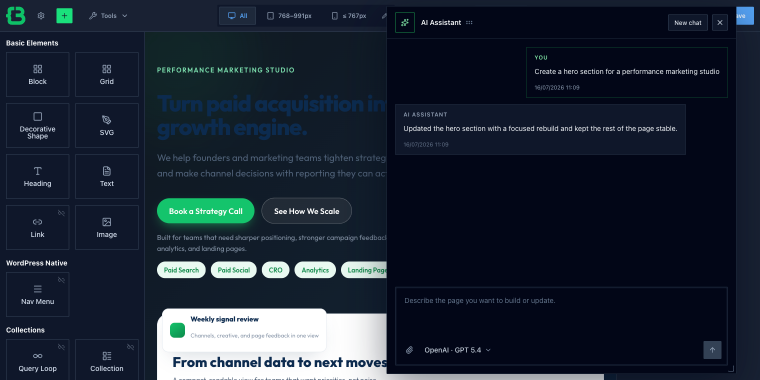Viewport: 760px width, 380px height.
Task: Add a Nav Menu element
Action: (x=37, y=294)
